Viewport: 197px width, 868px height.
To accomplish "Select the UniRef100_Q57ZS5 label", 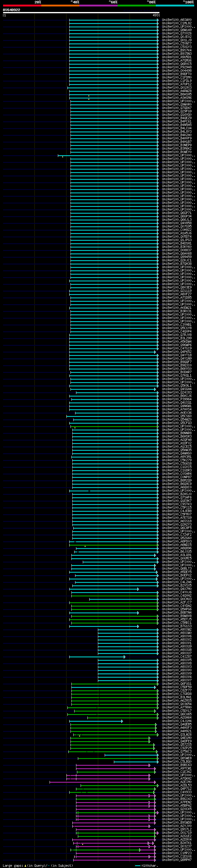I will [177, 745].
